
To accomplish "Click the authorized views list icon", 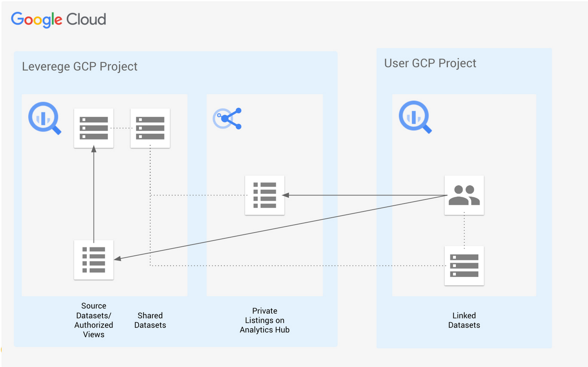I will click(94, 260).
